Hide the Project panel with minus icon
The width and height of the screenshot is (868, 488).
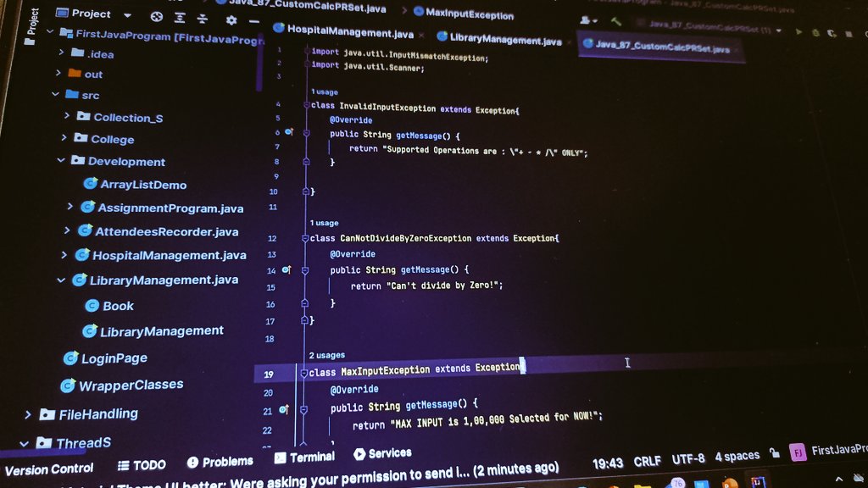pyautogui.click(x=254, y=21)
